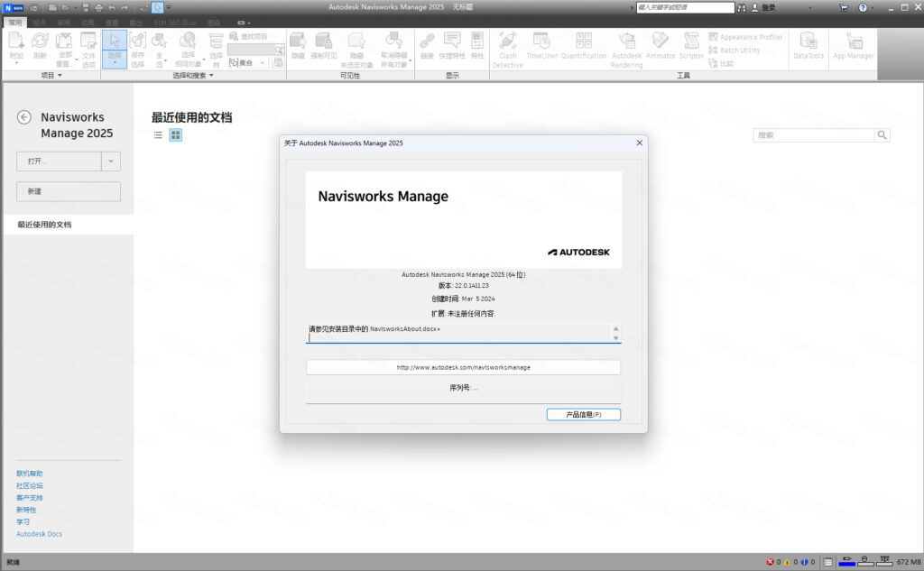Open the Appearance Profiler

(751, 37)
